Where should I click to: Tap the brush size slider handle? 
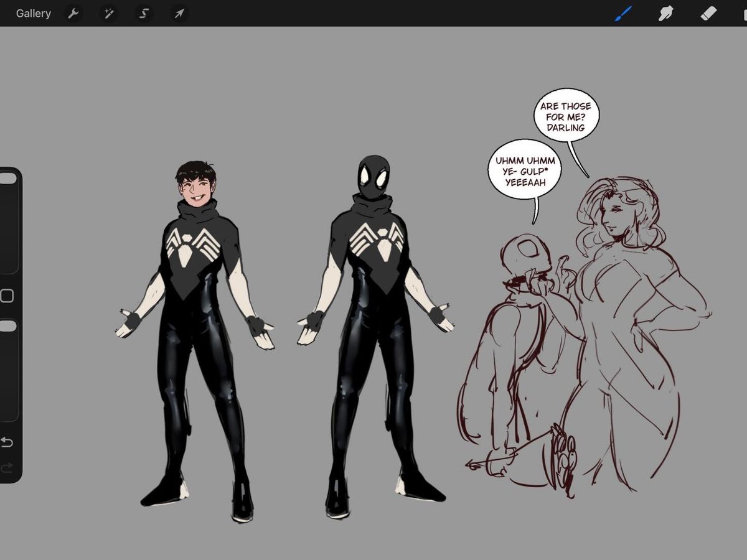(x=7, y=179)
